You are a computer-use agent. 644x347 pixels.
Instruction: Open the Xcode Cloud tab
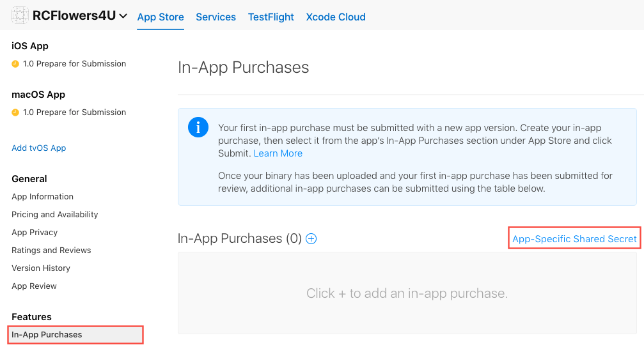pyautogui.click(x=336, y=17)
